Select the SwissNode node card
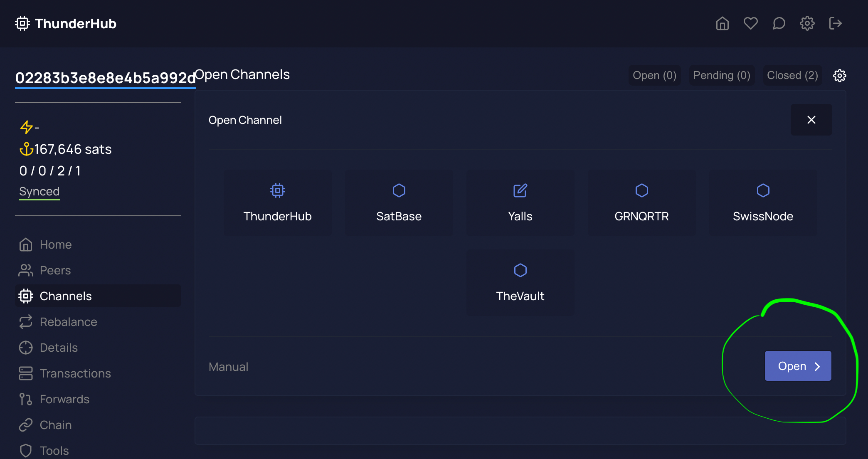This screenshot has height=459, width=868. pyautogui.click(x=763, y=203)
